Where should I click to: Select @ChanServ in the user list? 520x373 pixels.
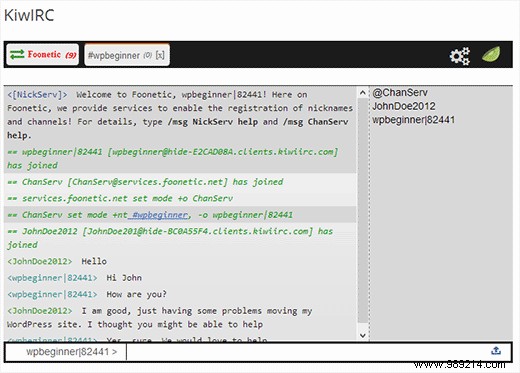coord(400,93)
